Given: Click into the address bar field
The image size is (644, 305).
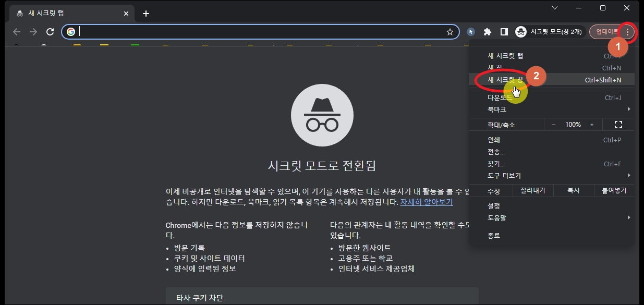Looking at the screenshot, I should [x=261, y=32].
